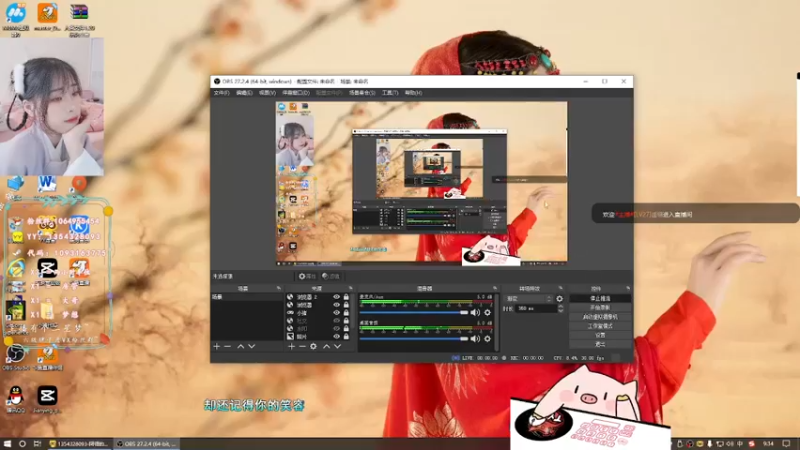800x450 pixels.
Task: Adjust the 桌面音频 desktop audio volume slider
Action: click(x=414, y=338)
